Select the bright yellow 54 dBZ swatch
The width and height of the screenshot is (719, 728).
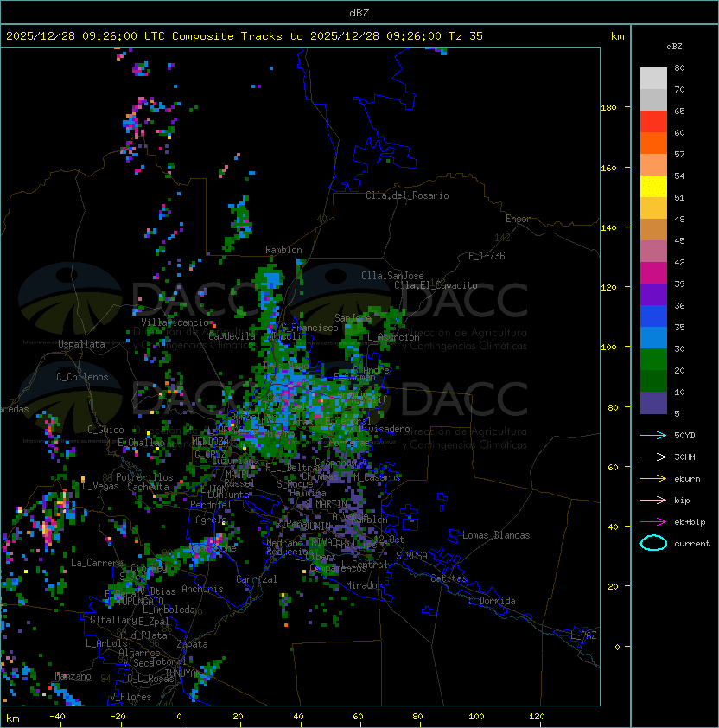click(x=653, y=186)
